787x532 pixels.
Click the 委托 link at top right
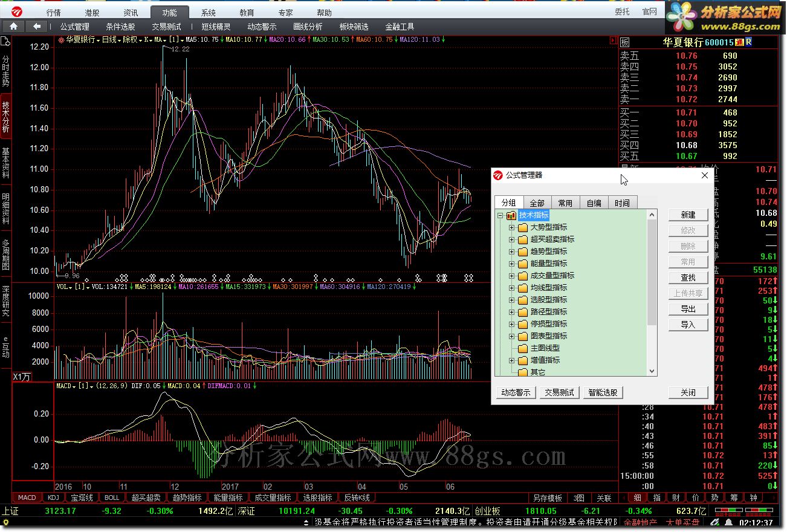click(x=622, y=11)
